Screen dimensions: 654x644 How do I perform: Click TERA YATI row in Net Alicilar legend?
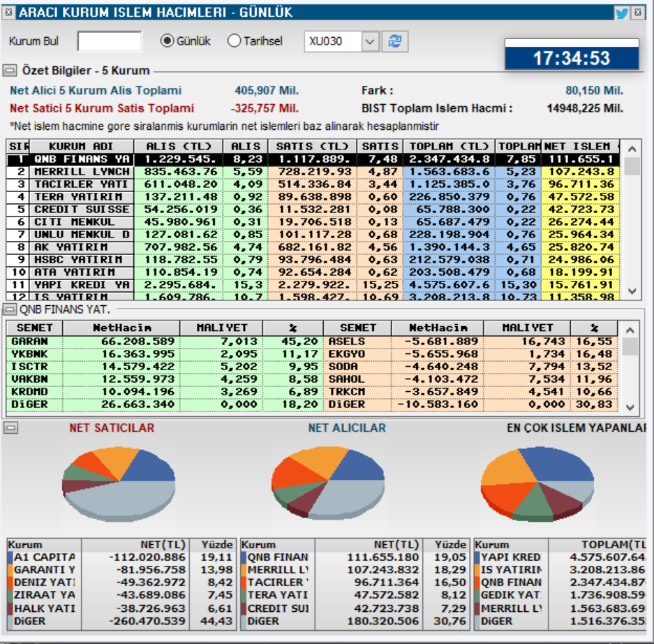[355, 595]
